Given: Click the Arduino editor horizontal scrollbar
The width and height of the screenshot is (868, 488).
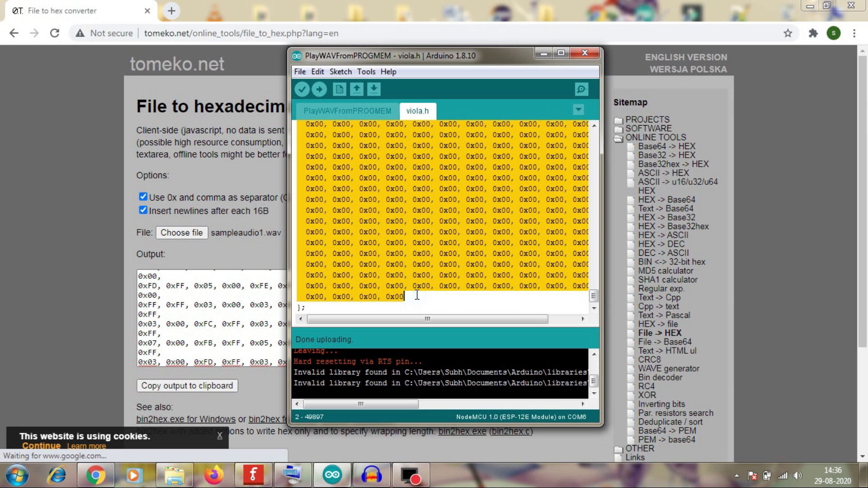Looking at the screenshot, I should [427, 319].
